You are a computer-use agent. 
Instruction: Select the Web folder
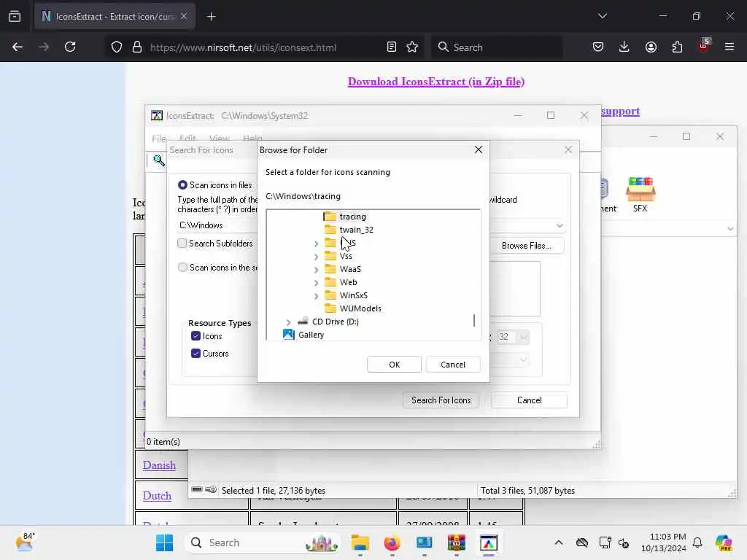348,282
